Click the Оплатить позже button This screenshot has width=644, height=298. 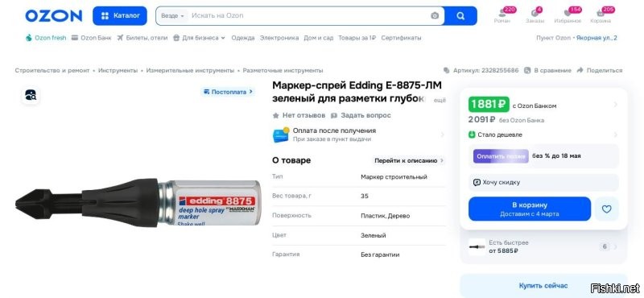[501, 156]
